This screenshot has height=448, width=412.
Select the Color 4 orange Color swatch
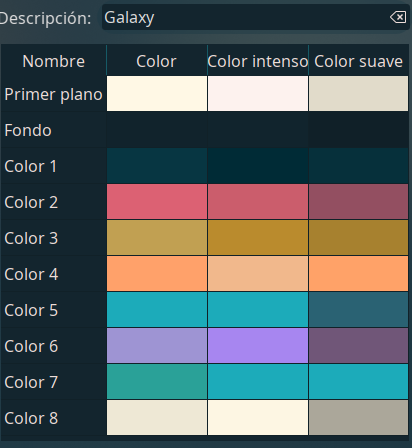click(157, 274)
